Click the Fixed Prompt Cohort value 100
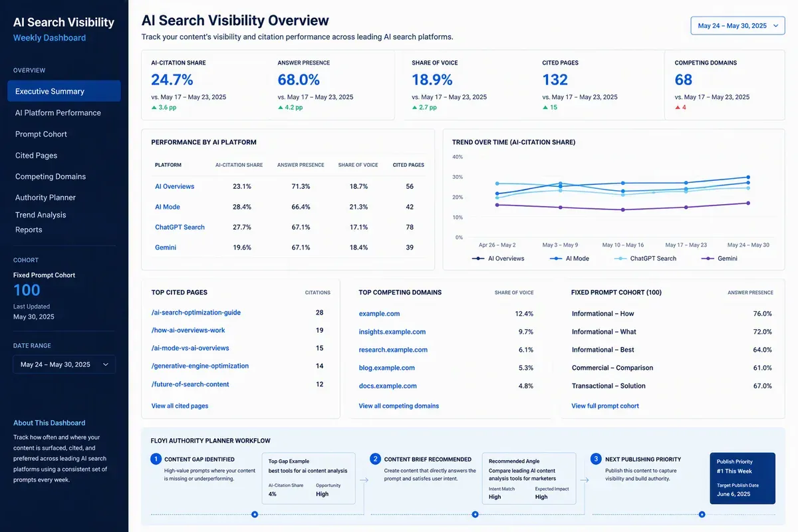Image resolution: width=798 pixels, height=532 pixels. tap(27, 290)
